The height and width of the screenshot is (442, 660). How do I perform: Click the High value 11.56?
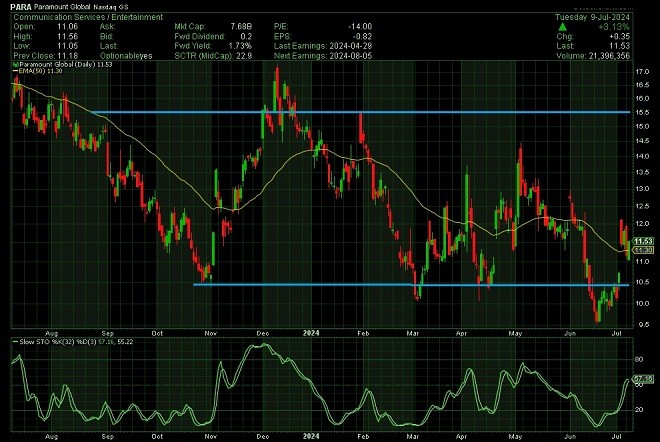pos(67,36)
